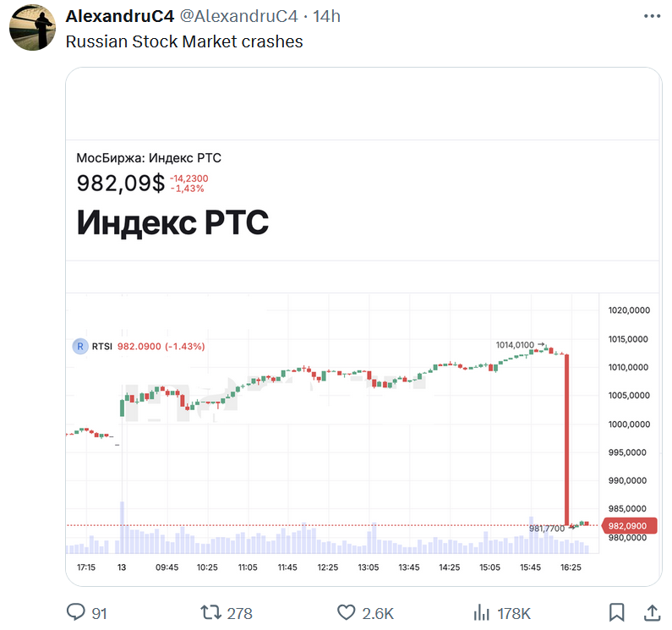Click the 981,7700 low price marker

(x=547, y=529)
